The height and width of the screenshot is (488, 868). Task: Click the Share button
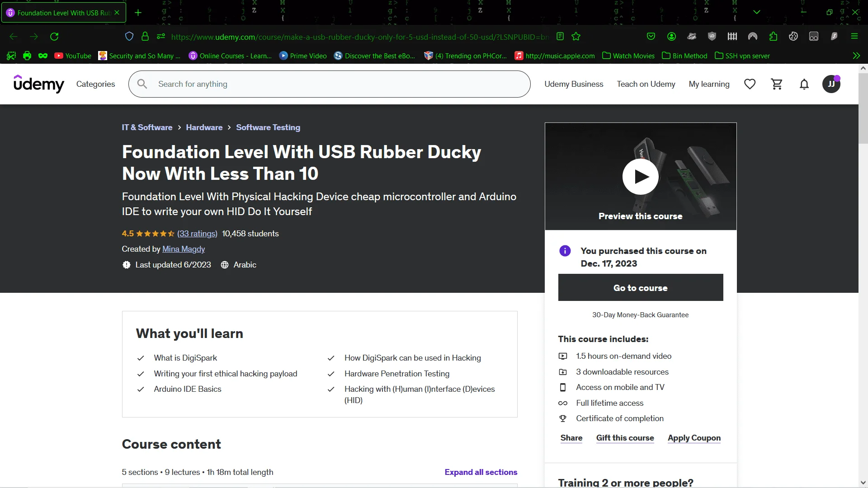[571, 438]
